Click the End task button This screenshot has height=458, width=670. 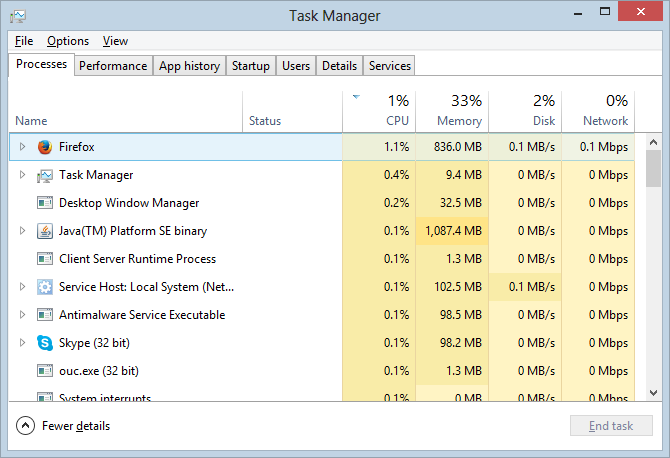coord(611,426)
